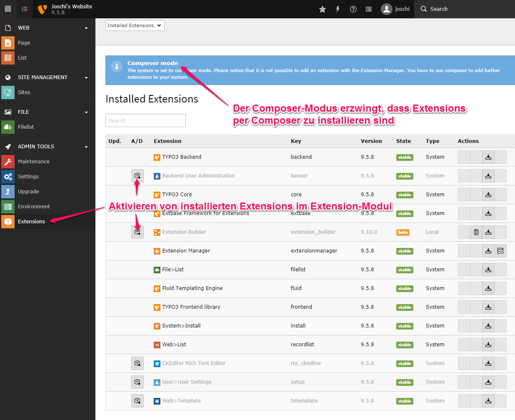Remove the Extension Builder via trash button
515x420 pixels.
click(x=476, y=232)
